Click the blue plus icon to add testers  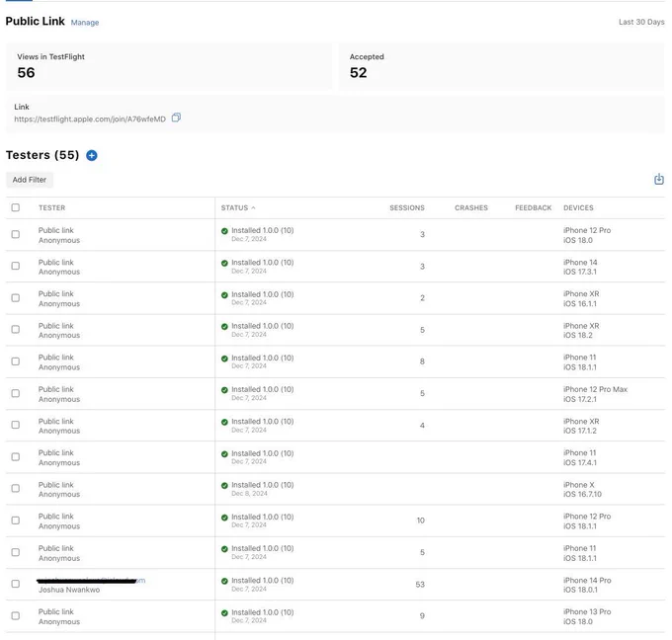click(x=92, y=155)
